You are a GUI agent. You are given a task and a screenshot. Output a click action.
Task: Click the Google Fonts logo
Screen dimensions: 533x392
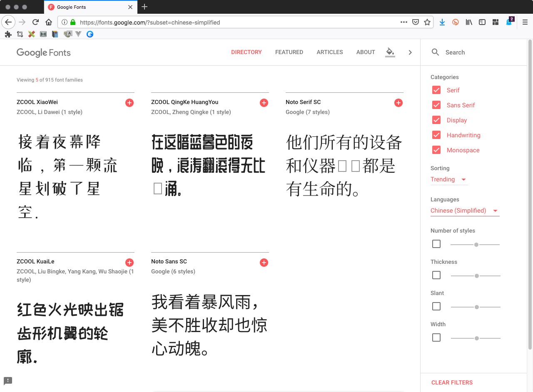pos(43,52)
